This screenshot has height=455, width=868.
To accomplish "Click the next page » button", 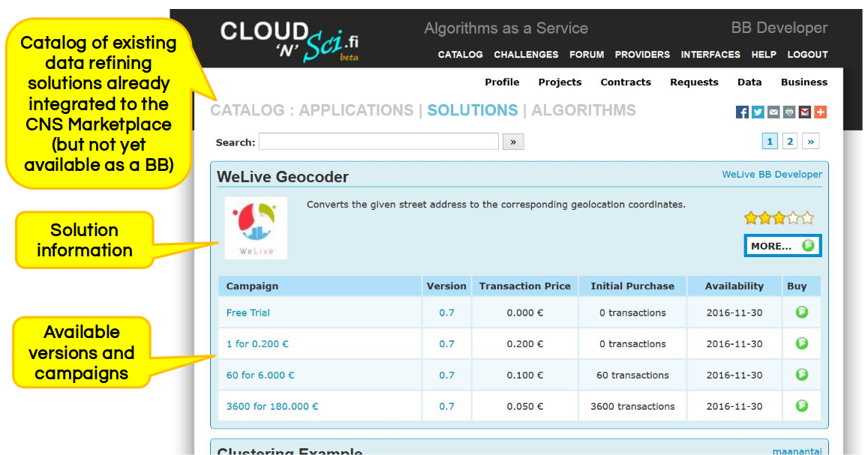I will coord(810,142).
